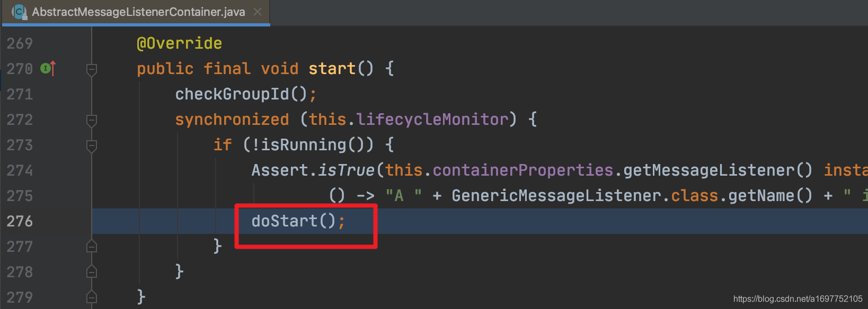Click the checkGroupId() call on line 271
868x309 pixels.
tap(241, 94)
